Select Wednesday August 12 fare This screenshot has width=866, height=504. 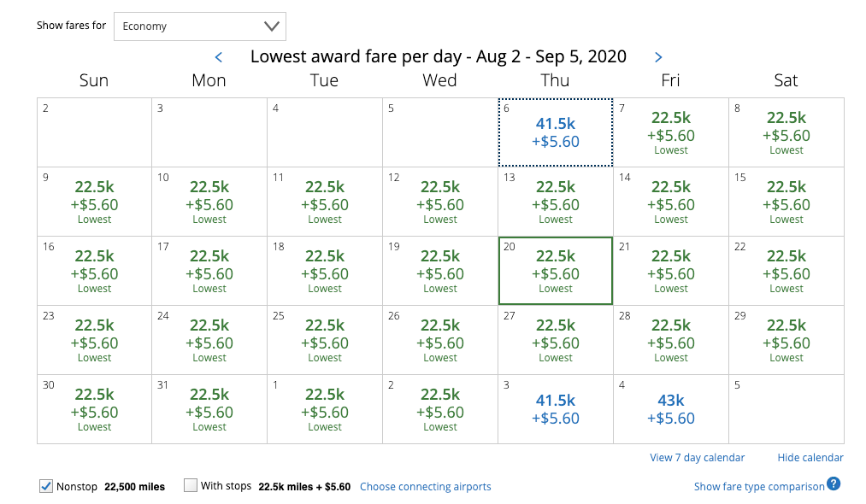point(440,202)
